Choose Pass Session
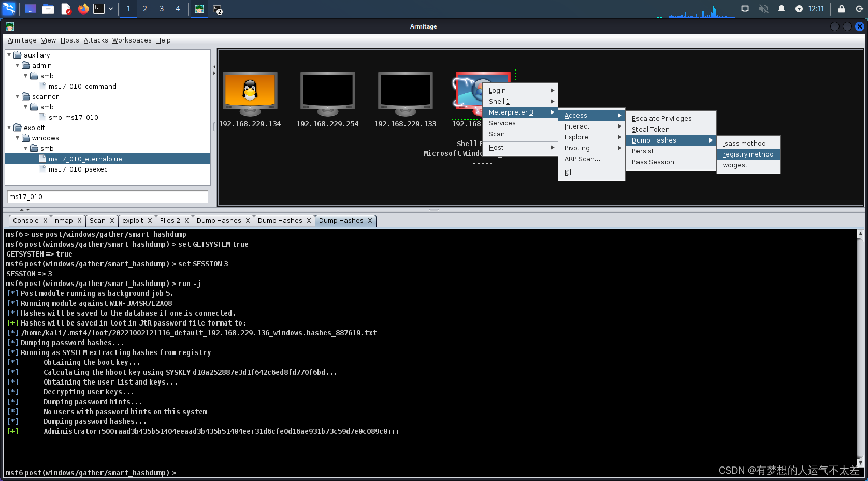The height and width of the screenshot is (481, 868). click(x=671, y=162)
